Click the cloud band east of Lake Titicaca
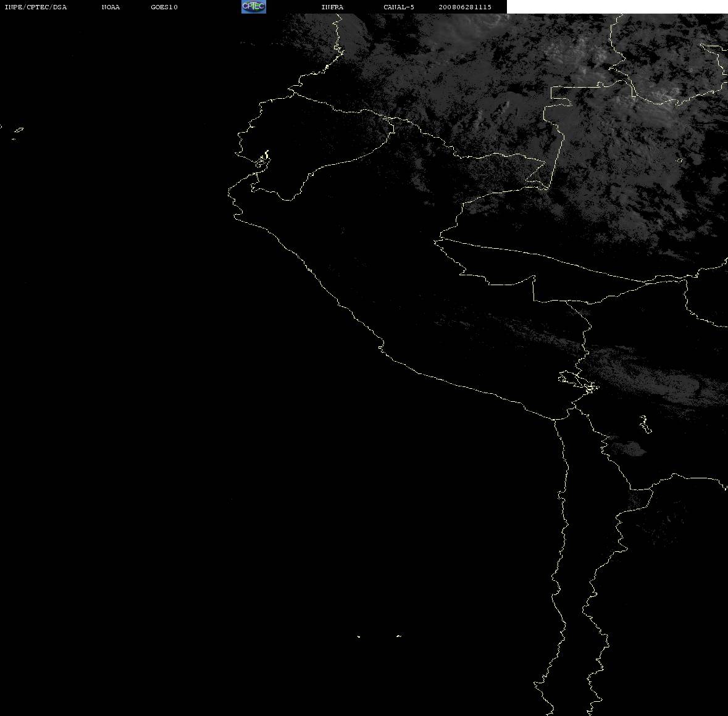This screenshot has height=716, width=728. tap(650, 376)
